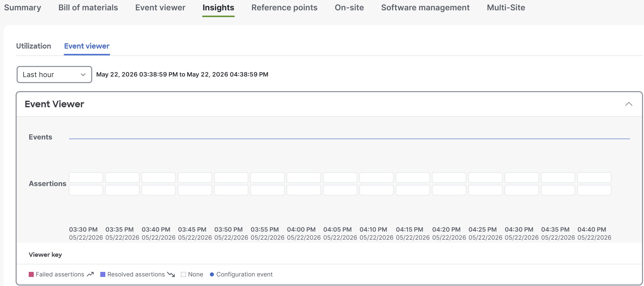This screenshot has width=644, height=286.
Task: Click the 04:40 PM time label
Action: (592, 230)
